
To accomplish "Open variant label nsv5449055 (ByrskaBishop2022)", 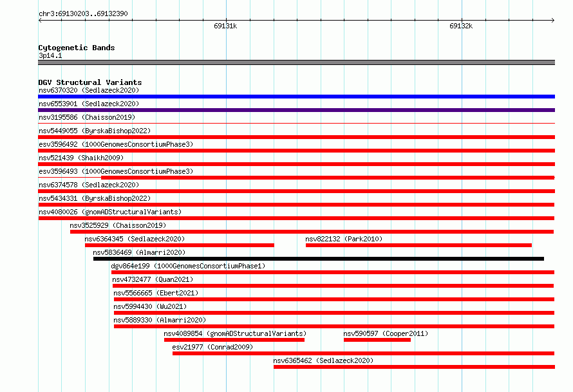I will [95, 131].
